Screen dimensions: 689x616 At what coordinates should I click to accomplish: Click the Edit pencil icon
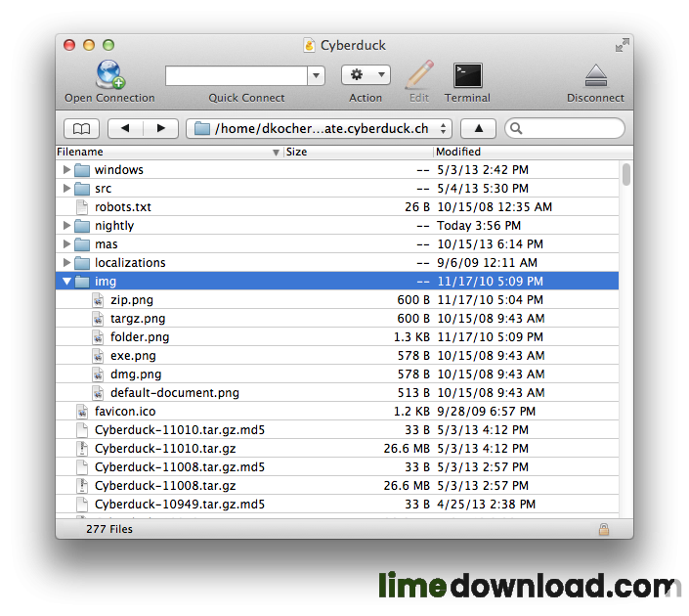coord(419,75)
